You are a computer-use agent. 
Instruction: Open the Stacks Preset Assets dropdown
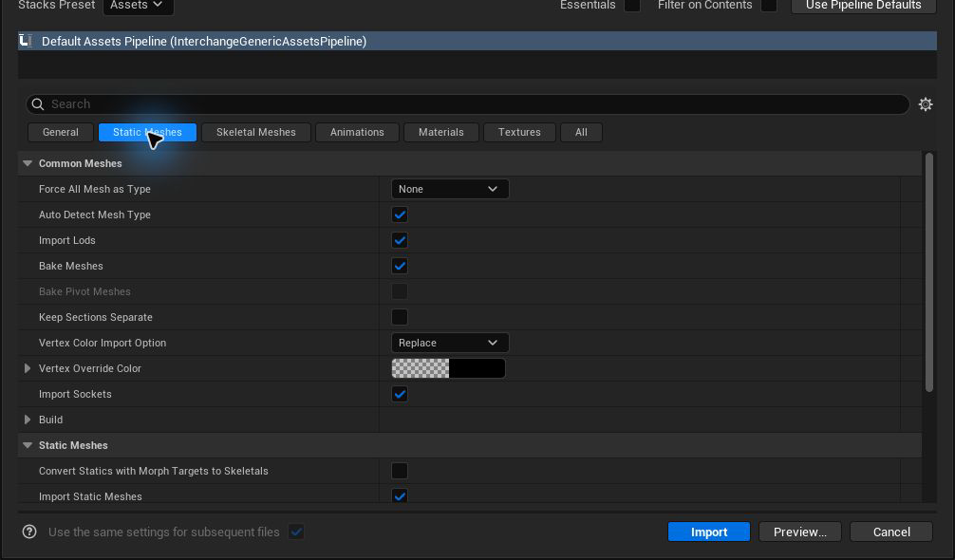[139, 6]
